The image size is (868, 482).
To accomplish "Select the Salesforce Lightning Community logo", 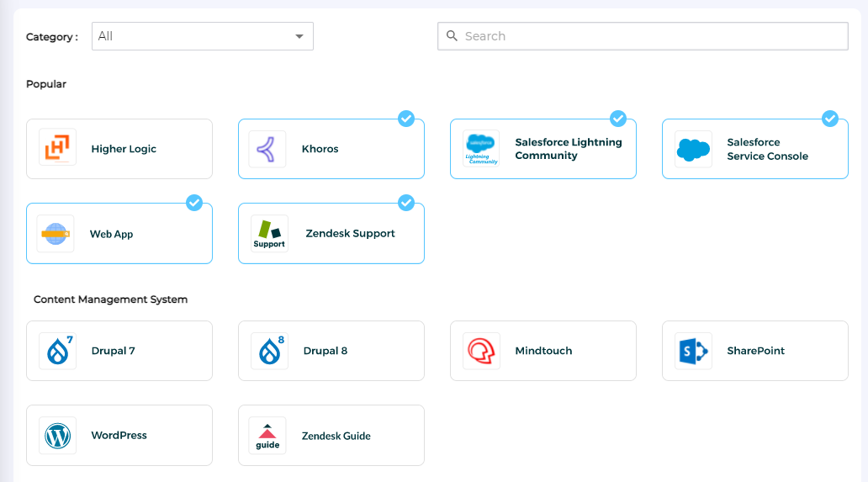I will (x=481, y=149).
